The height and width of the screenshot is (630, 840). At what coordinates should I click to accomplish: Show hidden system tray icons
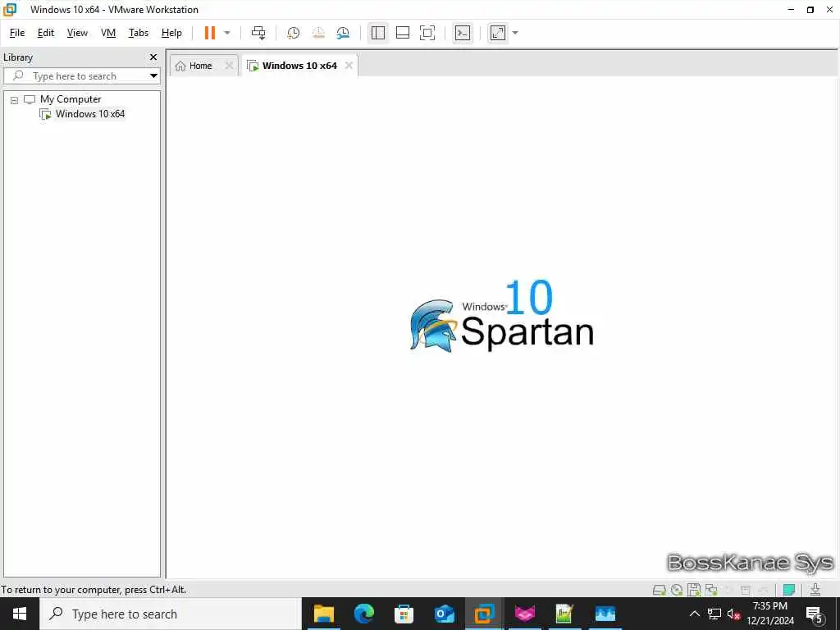(x=694, y=614)
